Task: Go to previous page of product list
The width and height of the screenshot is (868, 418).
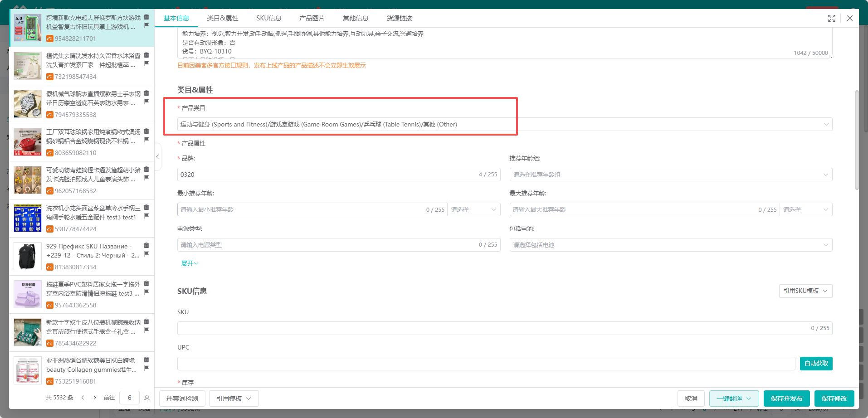Action: pos(83,398)
